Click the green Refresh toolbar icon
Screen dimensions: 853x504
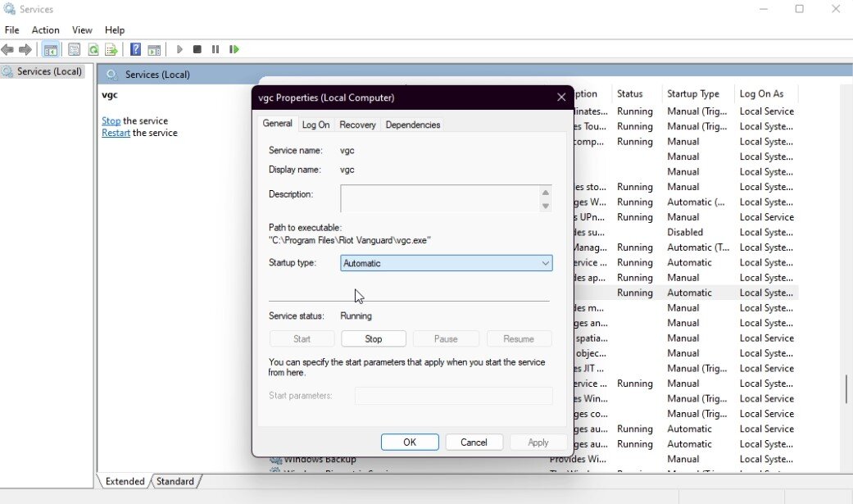click(93, 50)
